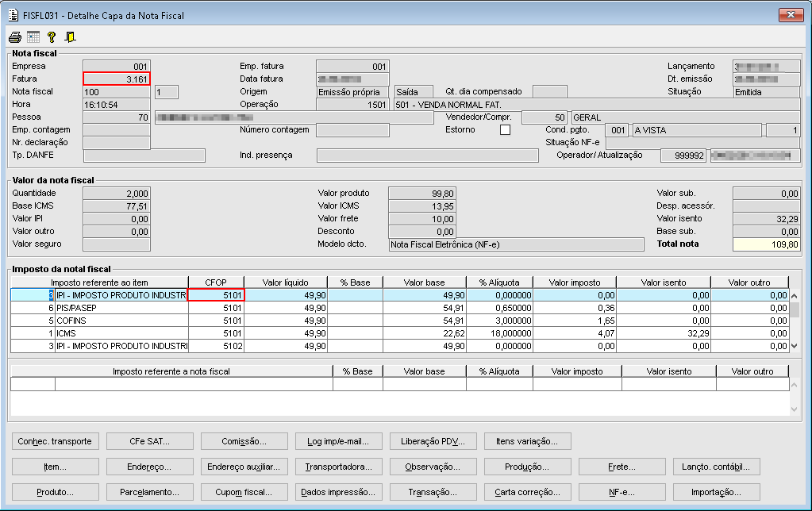Click ICMS valor isento cell 32,29
Screen dimensions: 812x511
[x=664, y=333]
